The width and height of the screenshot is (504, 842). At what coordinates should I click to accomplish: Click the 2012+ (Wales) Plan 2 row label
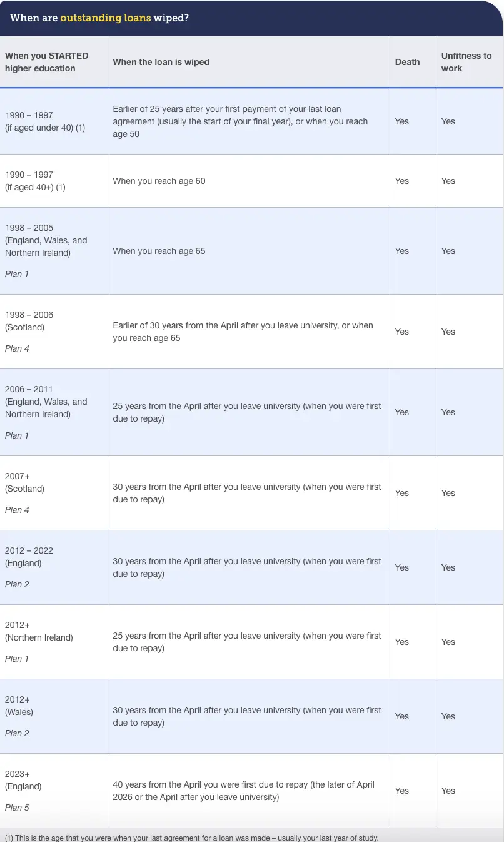click(x=19, y=716)
